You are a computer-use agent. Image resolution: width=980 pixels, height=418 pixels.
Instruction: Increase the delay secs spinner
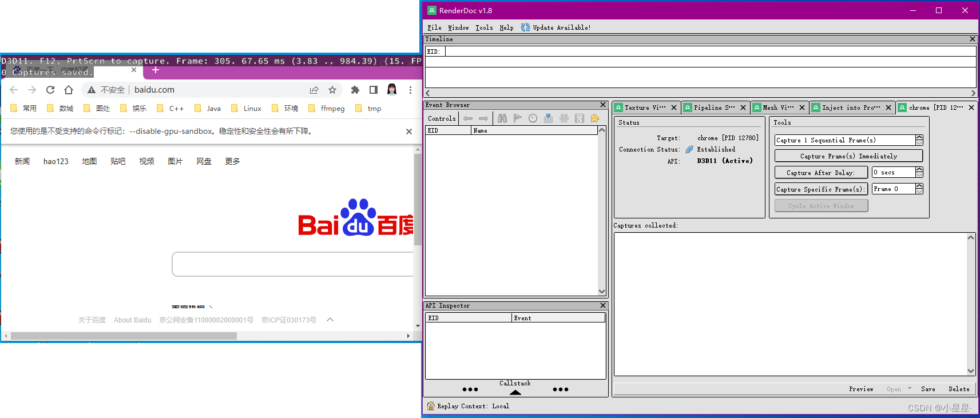click(x=919, y=170)
